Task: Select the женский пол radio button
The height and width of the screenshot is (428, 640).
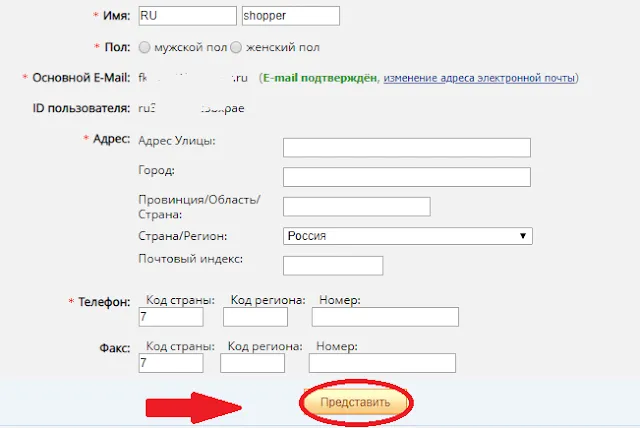Action: [x=236, y=47]
